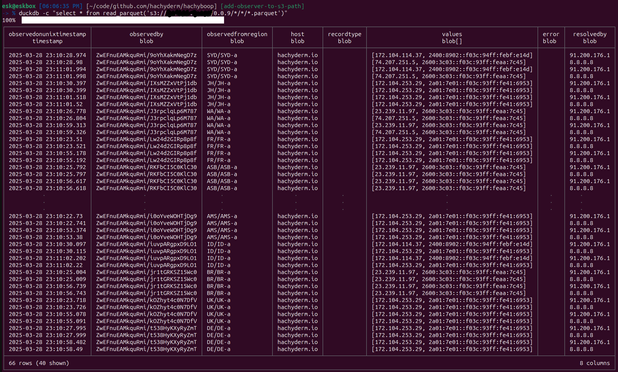Click timestamp "2025-03-28 23:10:27.995"
Image resolution: width=618 pixels, height=372 pixels.
(47, 328)
